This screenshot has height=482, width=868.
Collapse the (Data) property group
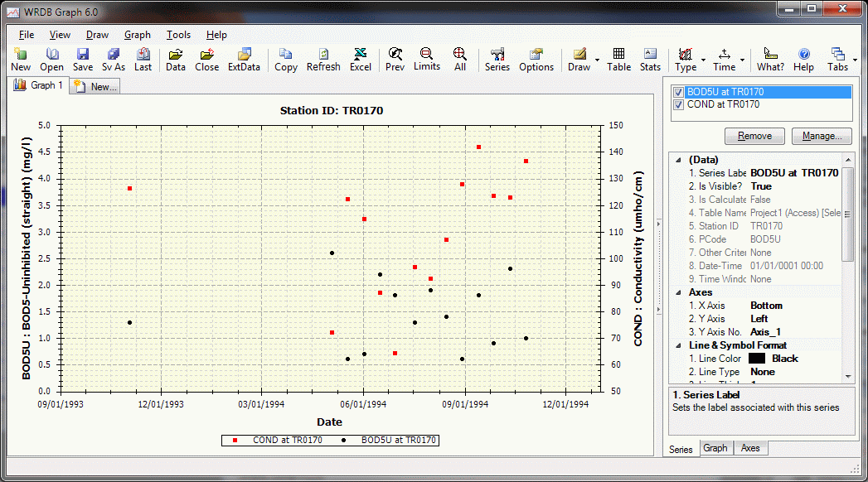[x=677, y=160]
